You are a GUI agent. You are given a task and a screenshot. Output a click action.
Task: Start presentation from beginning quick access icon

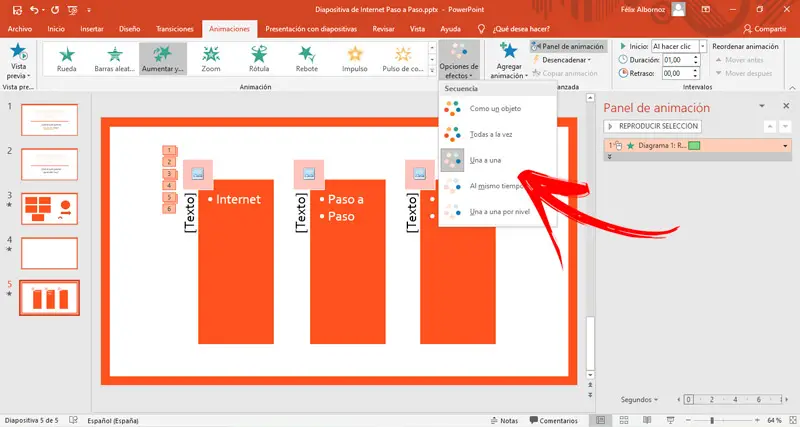[72, 10]
